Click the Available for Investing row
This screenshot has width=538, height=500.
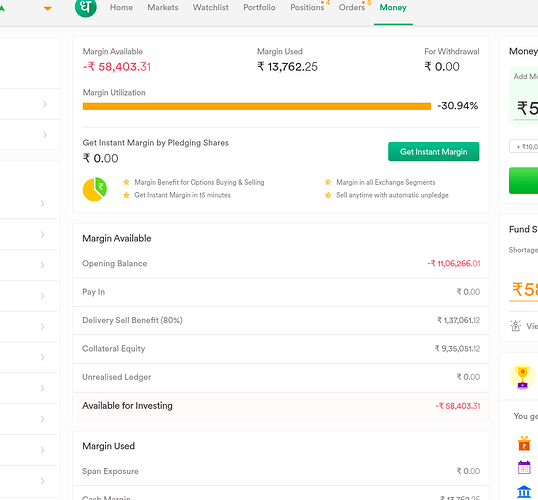click(281, 406)
